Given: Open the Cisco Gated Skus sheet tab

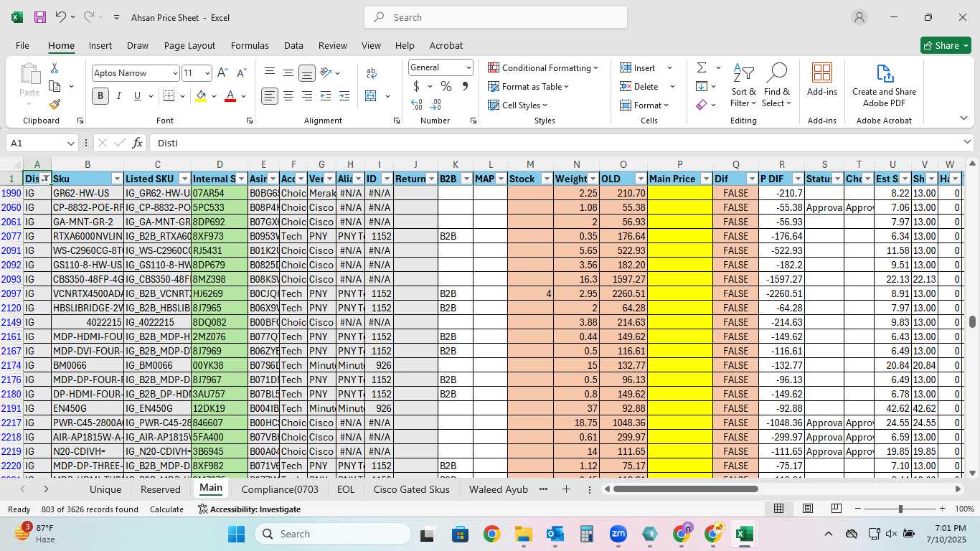Looking at the screenshot, I should [x=412, y=489].
